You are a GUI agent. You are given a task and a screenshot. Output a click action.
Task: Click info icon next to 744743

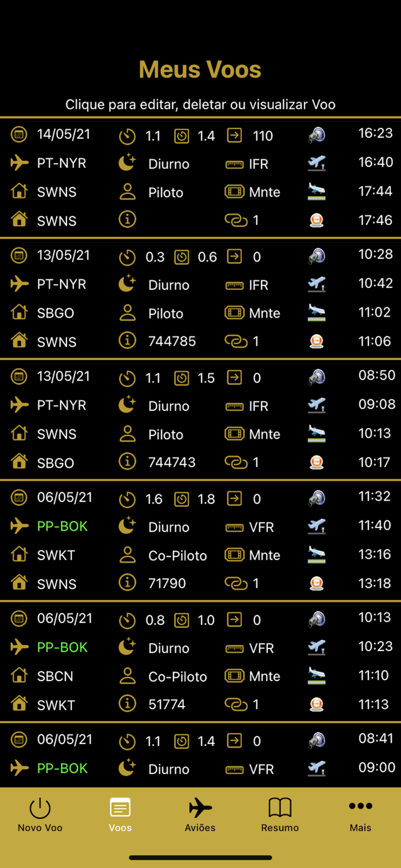pyautogui.click(x=127, y=461)
